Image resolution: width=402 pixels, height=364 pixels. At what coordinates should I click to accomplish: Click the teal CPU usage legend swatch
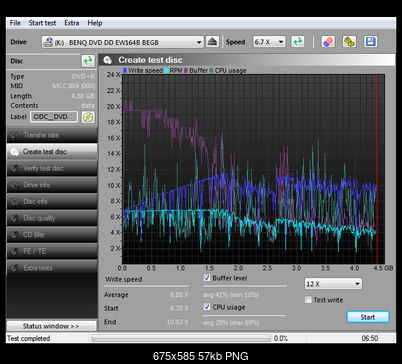tap(211, 70)
